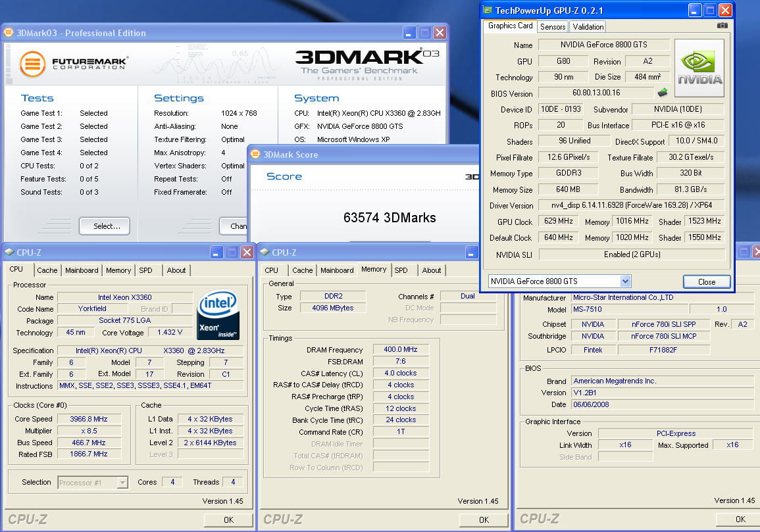The width and height of the screenshot is (760, 532).
Task: Click the memory Size 4096 MBytes value
Action: (x=333, y=308)
